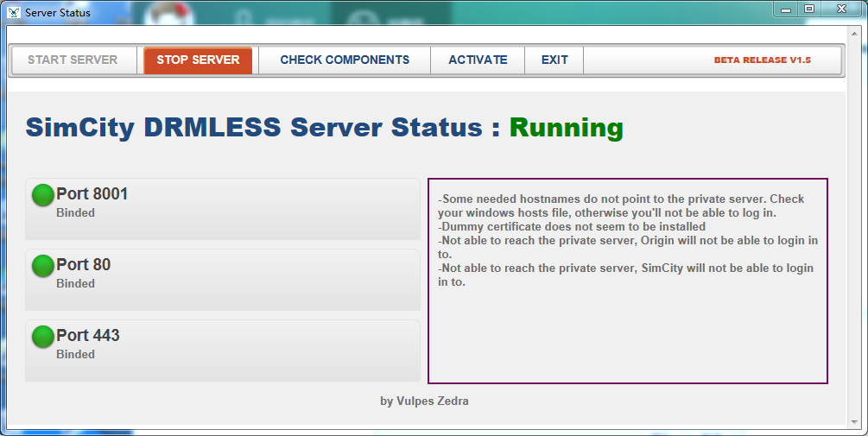868x436 pixels.
Task: Click the SimCity login warning line
Action: [x=625, y=275]
